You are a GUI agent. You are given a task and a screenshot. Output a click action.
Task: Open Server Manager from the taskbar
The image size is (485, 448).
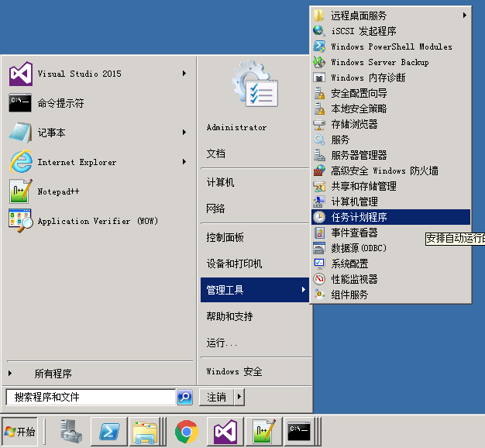(x=71, y=431)
